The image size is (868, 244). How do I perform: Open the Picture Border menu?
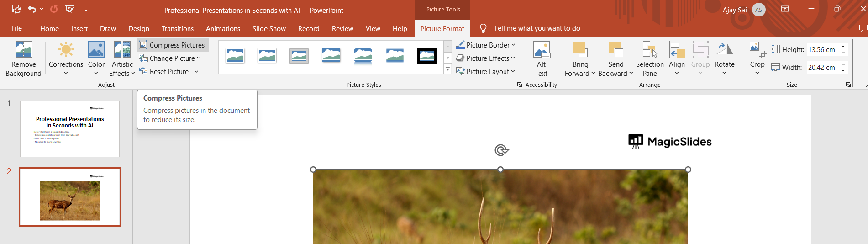pyautogui.click(x=485, y=45)
